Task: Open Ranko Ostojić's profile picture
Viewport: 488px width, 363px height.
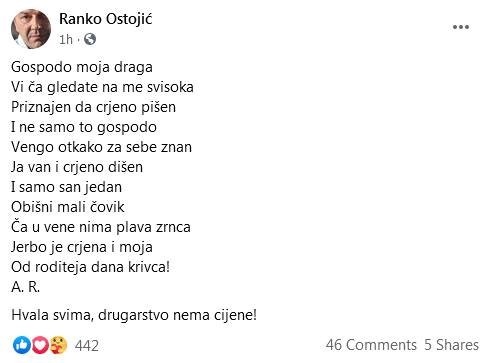Action: [x=31, y=29]
